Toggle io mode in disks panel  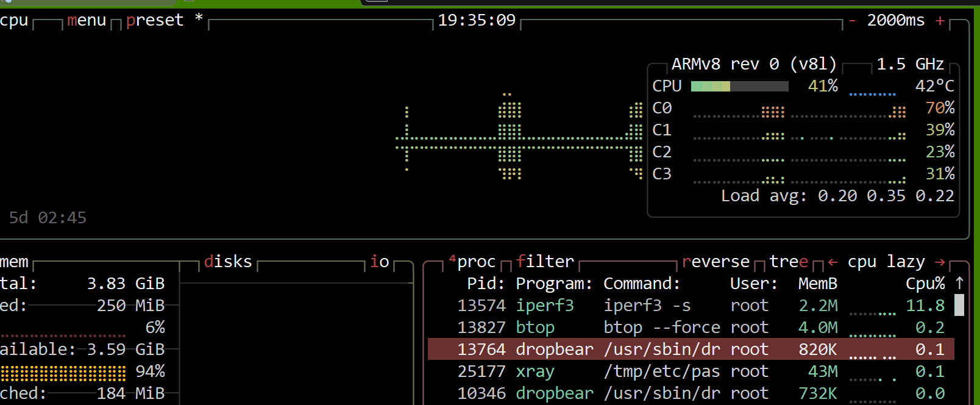click(379, 262)
